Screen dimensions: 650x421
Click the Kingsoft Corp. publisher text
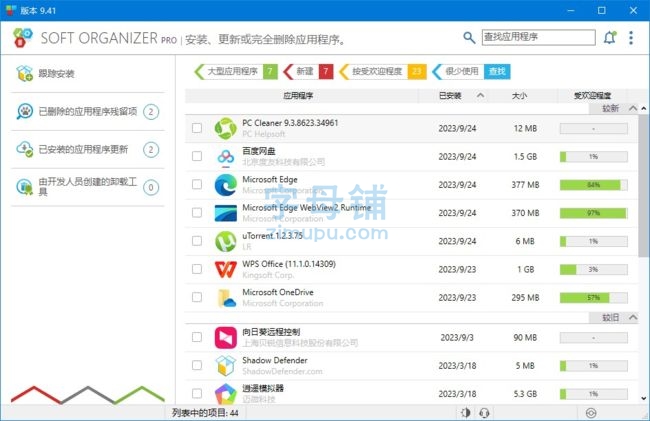coord(268,275)
